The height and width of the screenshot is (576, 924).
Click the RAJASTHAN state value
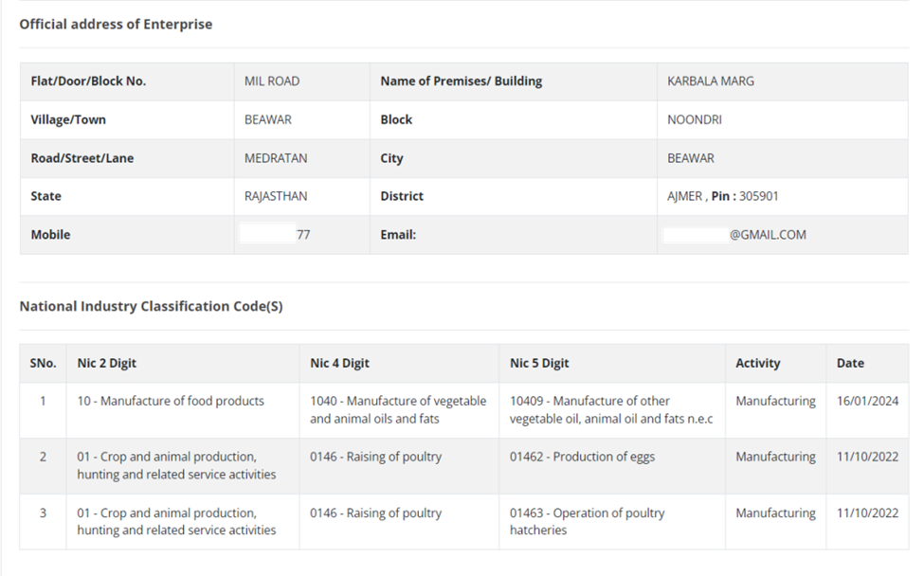(x=276, y=196)
